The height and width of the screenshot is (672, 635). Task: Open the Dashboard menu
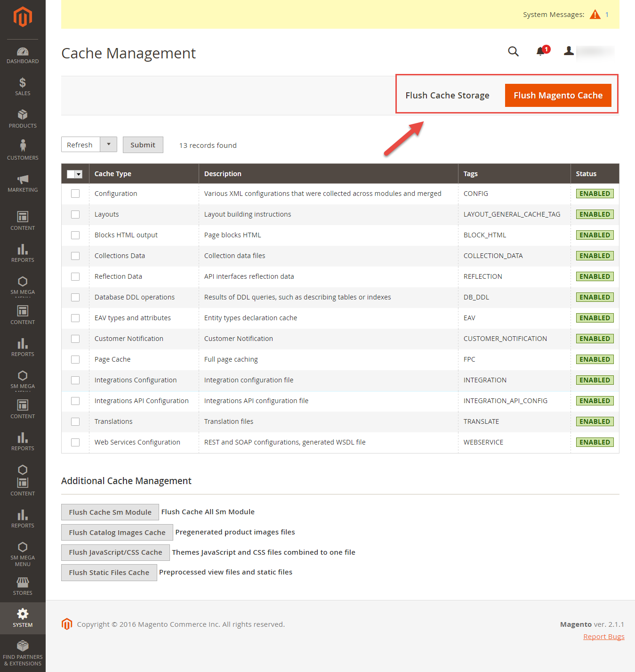tap(23, 56)
